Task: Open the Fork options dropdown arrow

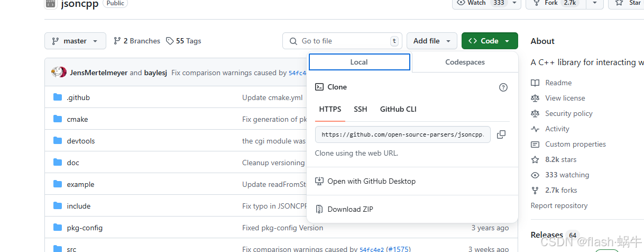Action: pyautogui.click(x=595, y=3)
